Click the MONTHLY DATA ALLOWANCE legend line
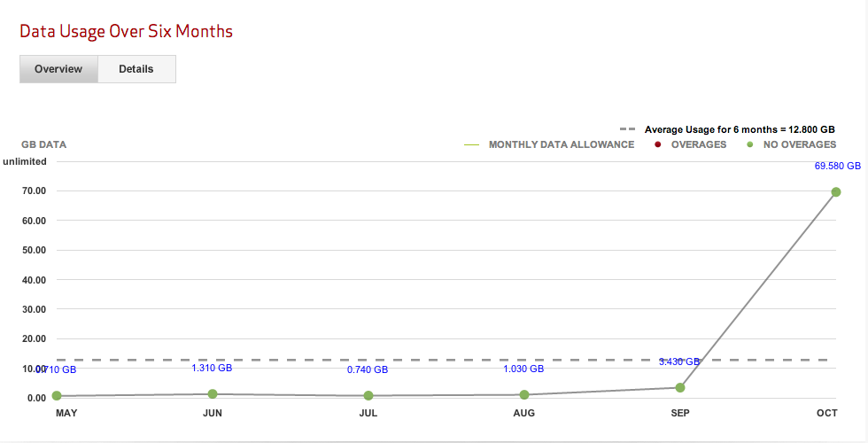 tap(471, 145)
